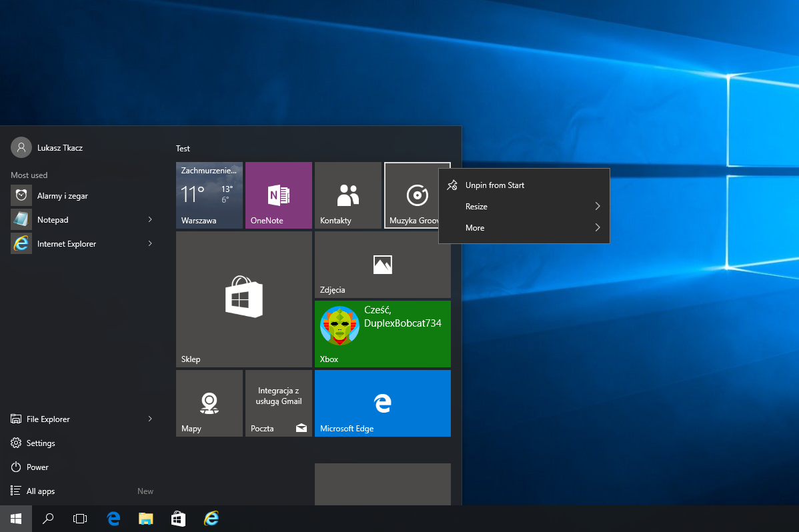
Task: Launch the Microsoft Edge tile
Action: [x=382, y=403]
